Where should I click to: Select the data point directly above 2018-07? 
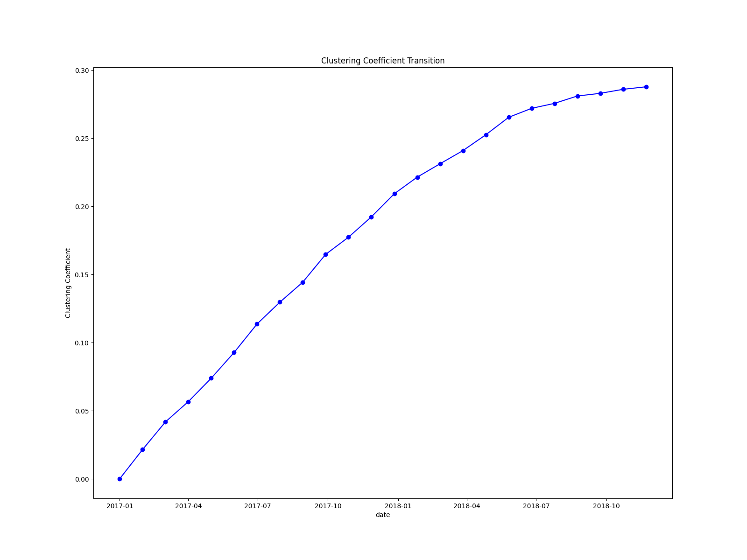click(532, 108)
